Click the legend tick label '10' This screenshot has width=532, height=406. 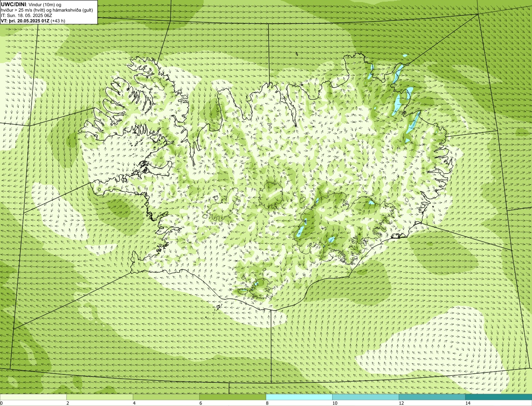click(x=335, y=403)
